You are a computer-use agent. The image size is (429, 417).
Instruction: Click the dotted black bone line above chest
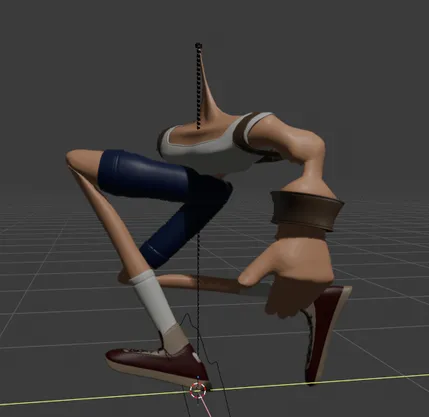click(x=199, y=87)
